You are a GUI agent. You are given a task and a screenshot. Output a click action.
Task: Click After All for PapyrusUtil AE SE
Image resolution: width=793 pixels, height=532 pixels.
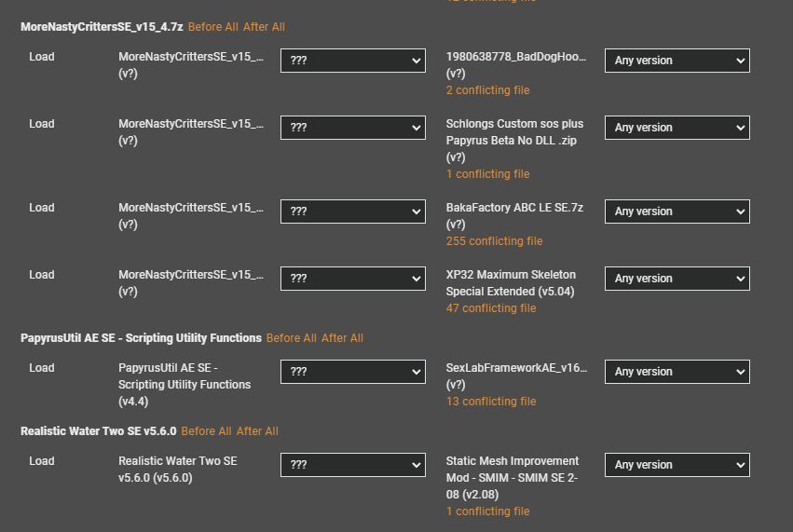(342, 338)
